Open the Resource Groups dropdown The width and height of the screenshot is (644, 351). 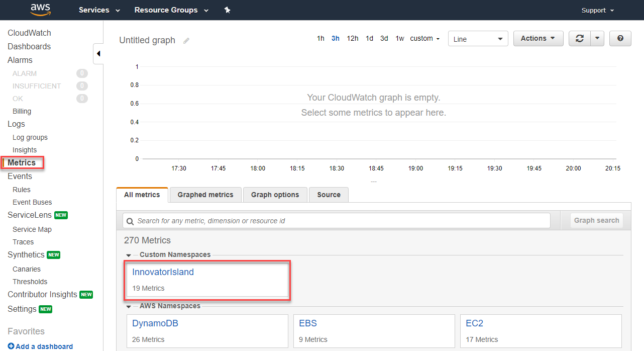[x=171, y=10]
